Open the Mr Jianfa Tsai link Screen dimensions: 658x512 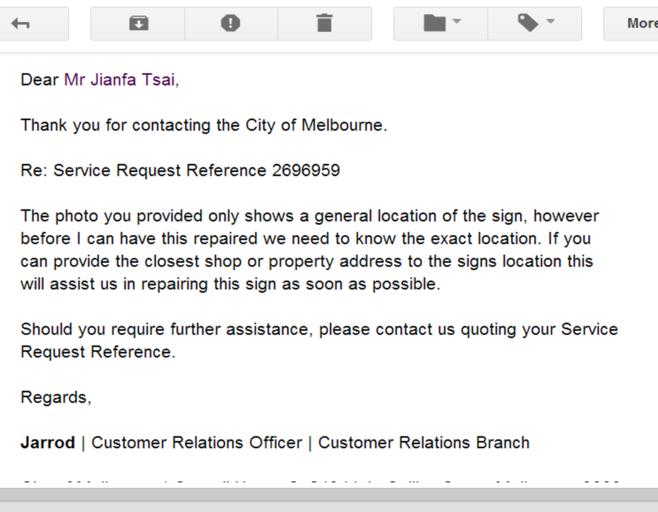click(x=119, y=80)
